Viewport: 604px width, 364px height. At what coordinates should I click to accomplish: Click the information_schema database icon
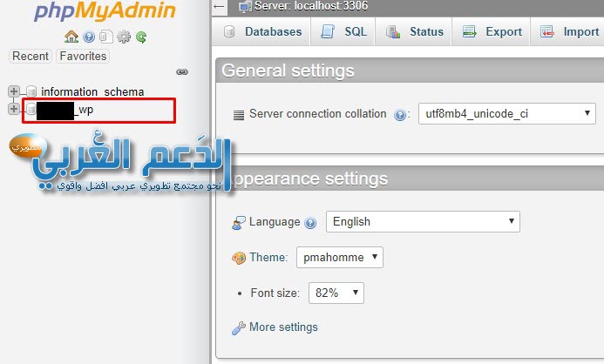tap(31, 91)
